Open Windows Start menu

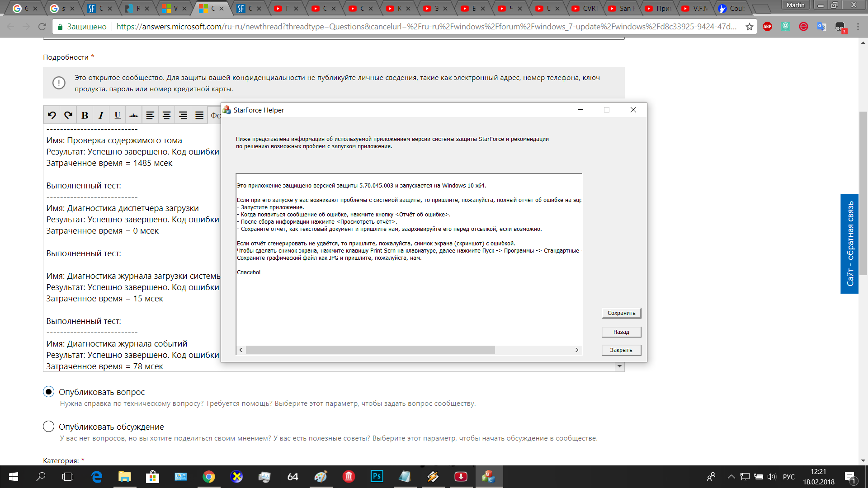(14, 477)
